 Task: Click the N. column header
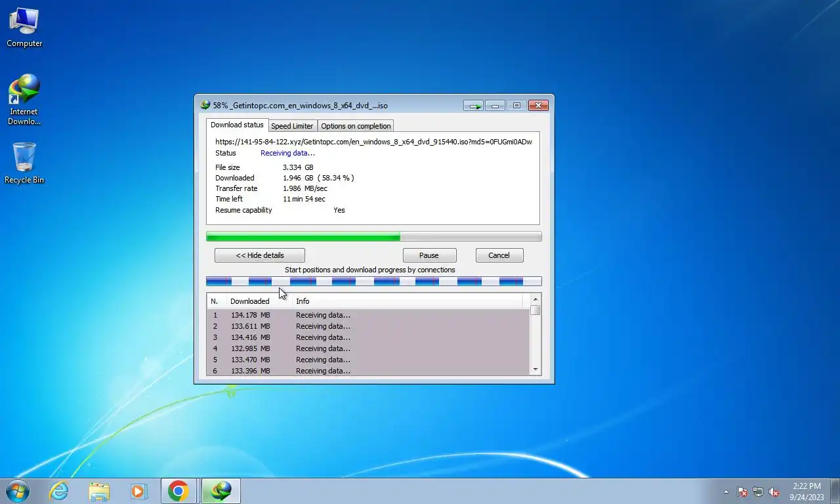click(x=217, y=301)
